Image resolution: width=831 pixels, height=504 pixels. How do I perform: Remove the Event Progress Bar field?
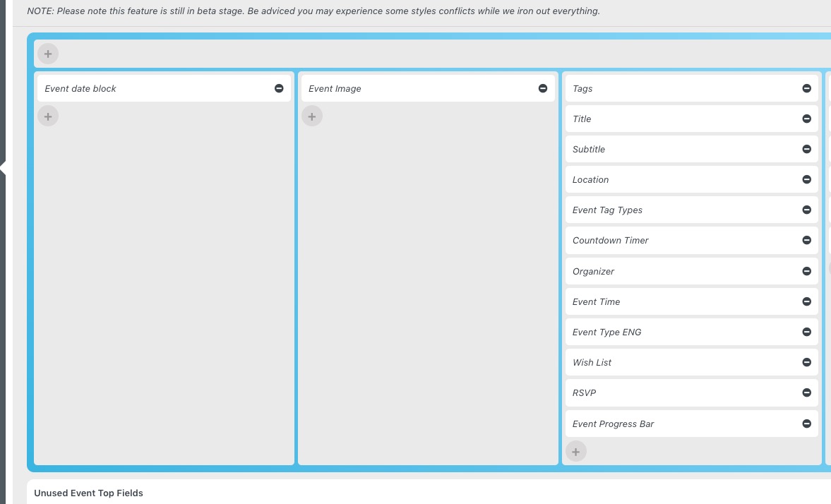point(806,424)
